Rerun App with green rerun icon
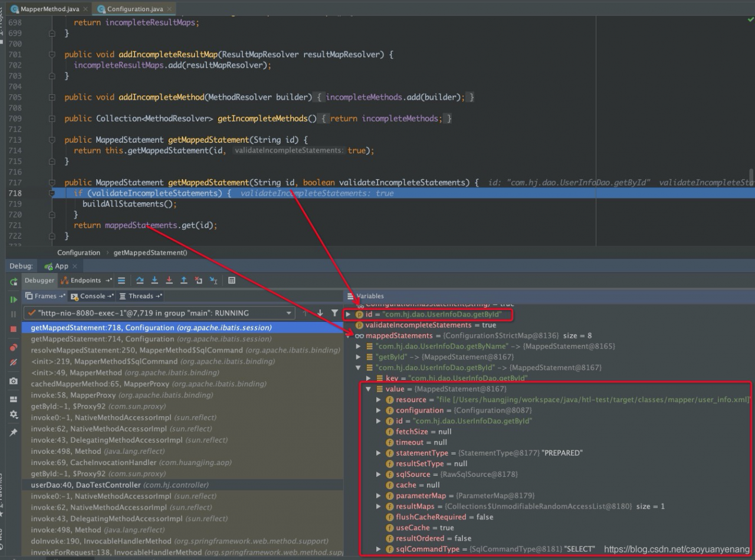This screenshot has width=755, height=560. (14, 282)
